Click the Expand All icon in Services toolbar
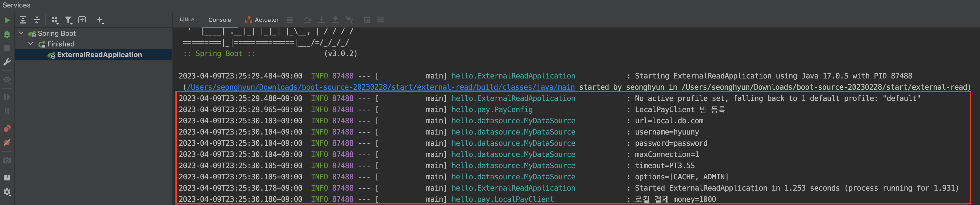980x205 pixels. point(23,20)
